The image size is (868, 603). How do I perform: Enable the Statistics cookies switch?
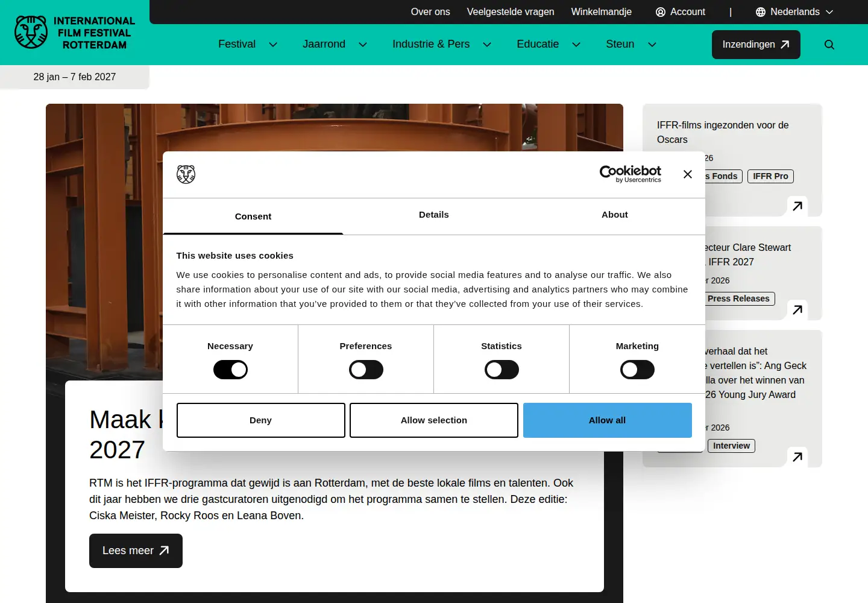(502, 370)
